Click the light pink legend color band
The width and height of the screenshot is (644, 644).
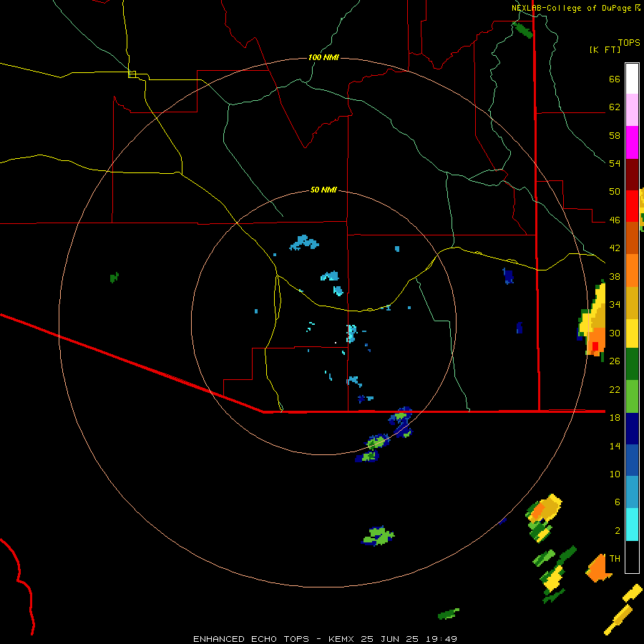pyautogui.click(x=632, y=110)
